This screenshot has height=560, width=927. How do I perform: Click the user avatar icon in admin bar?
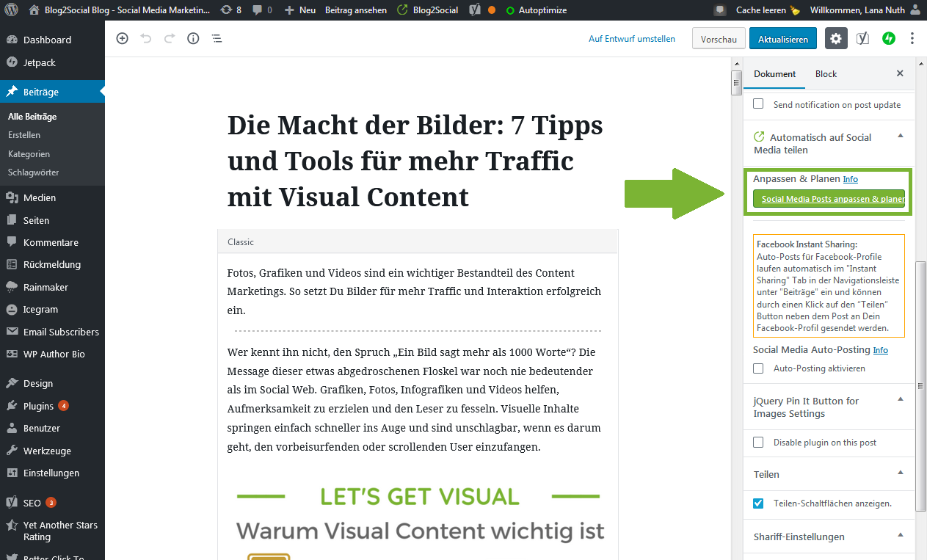914,10
